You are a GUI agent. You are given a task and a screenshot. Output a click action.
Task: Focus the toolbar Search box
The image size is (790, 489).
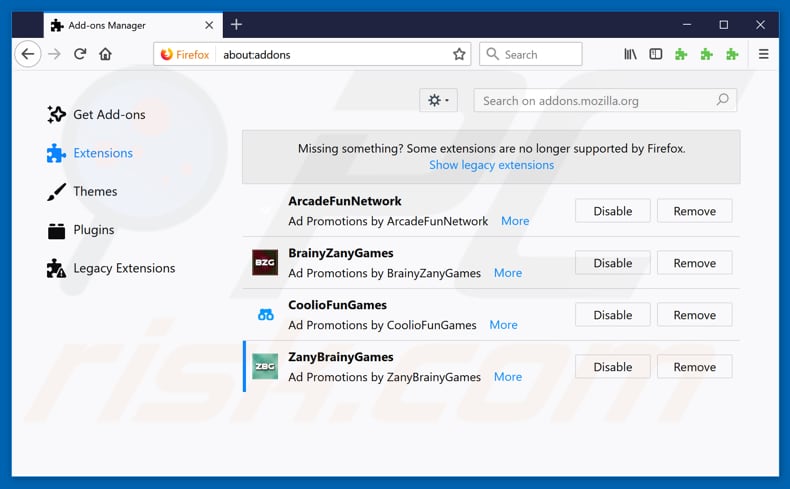pyautogui.click(x=531, y=54)
